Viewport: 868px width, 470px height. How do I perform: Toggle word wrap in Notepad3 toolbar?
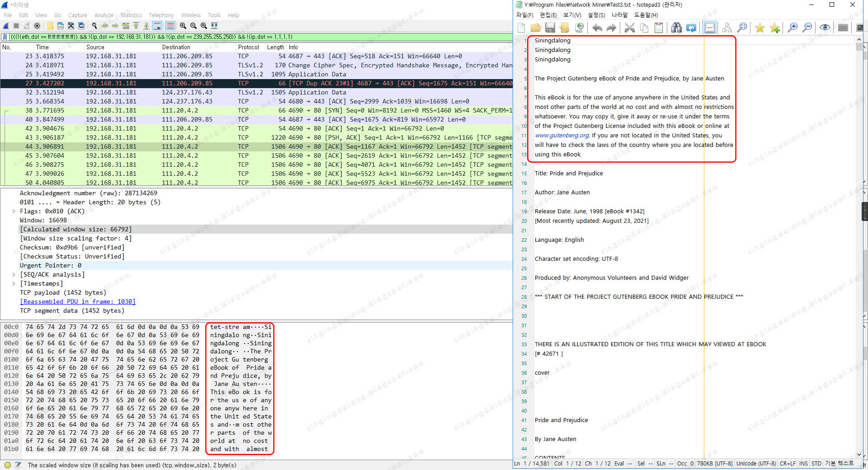(x=710, y=28)
